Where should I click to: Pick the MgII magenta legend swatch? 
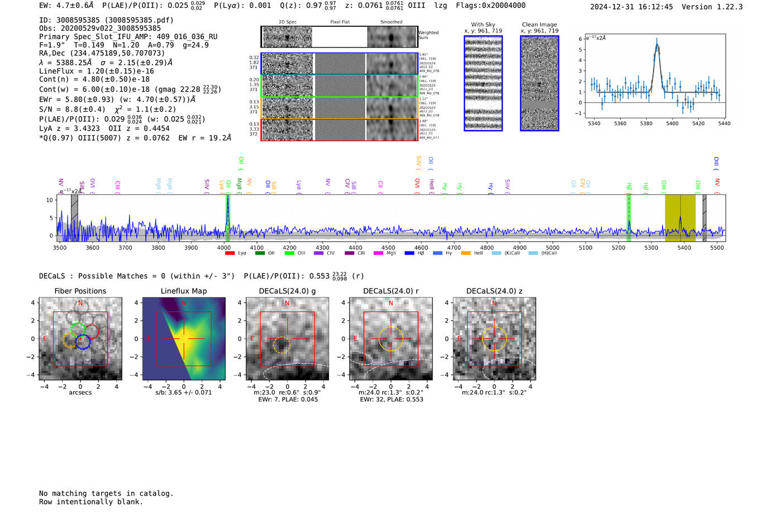point(379,253)
